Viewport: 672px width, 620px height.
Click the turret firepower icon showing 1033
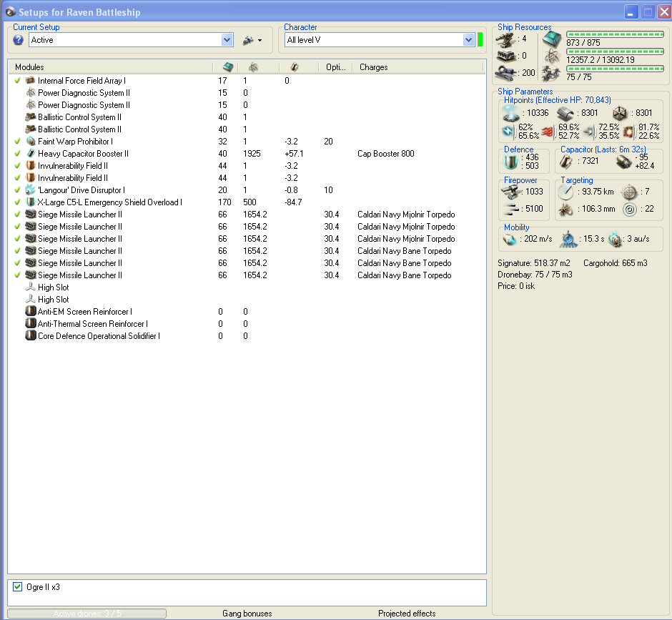513,192
